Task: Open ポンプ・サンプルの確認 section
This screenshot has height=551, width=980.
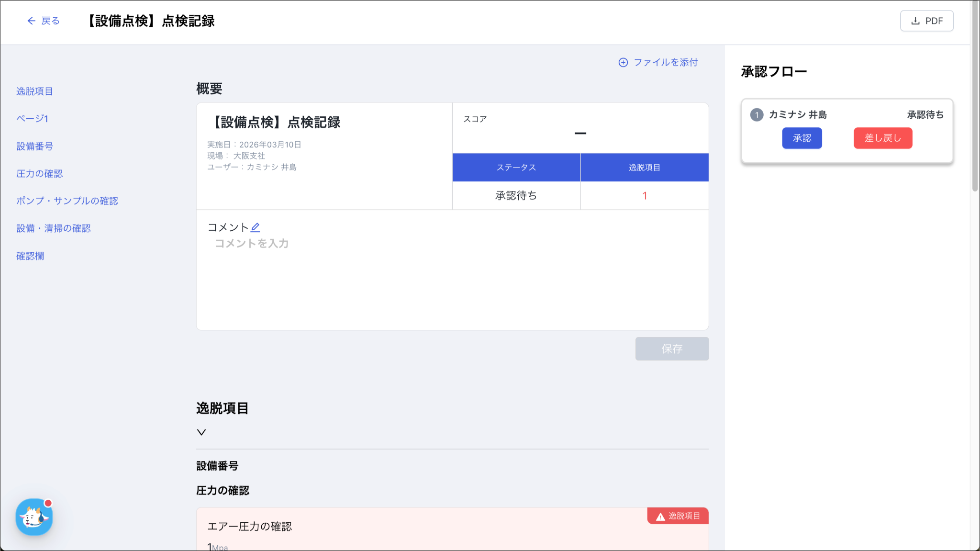Action: click(67, 201)
